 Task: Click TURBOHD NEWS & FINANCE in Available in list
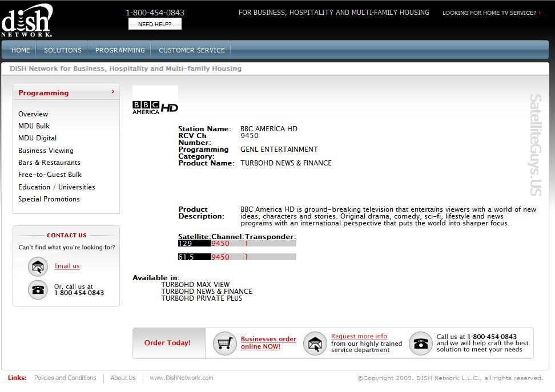[x=207, y=292]
